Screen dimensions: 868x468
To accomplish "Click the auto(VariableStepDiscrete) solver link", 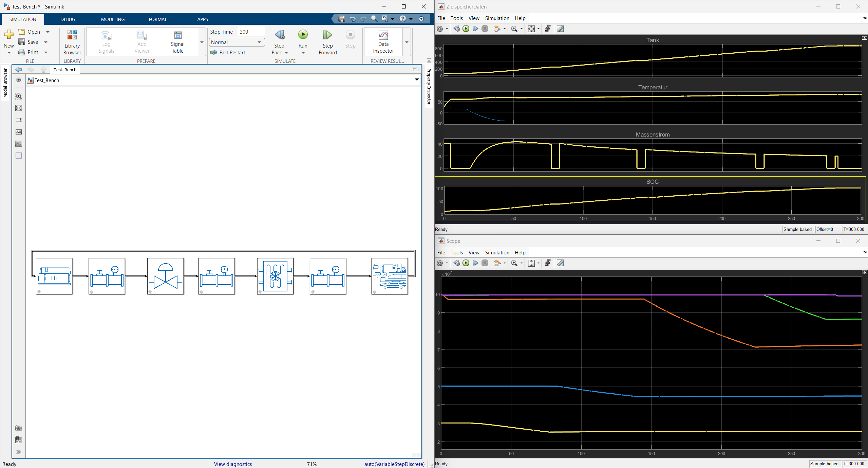I will 394,464.
